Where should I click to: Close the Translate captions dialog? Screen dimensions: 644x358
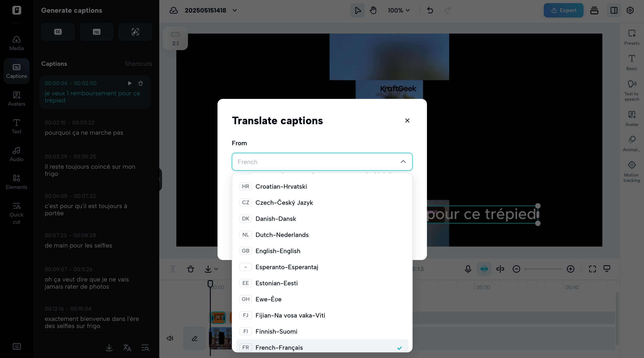[x=407, y=120]
